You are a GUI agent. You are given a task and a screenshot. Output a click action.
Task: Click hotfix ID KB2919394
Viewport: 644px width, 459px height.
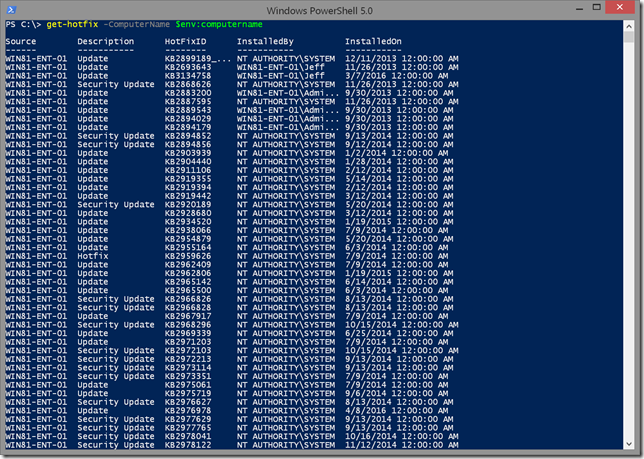(188, 188)
